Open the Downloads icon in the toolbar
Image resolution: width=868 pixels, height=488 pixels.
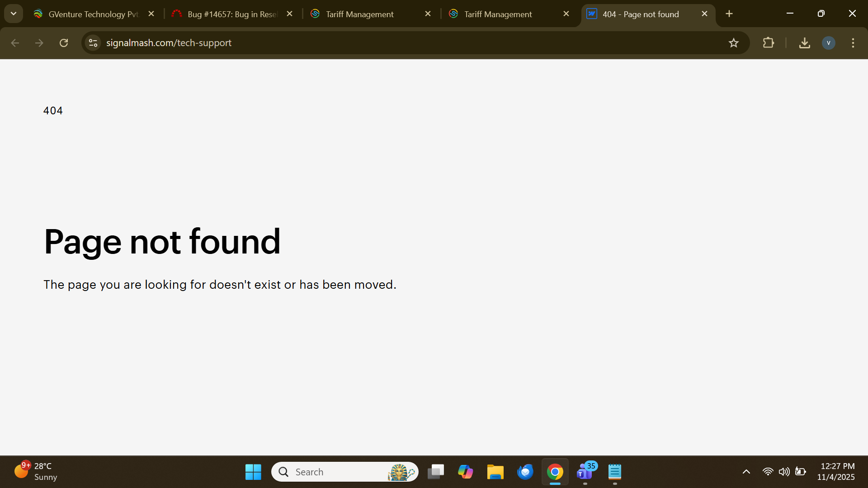click(x=804, y=43)
